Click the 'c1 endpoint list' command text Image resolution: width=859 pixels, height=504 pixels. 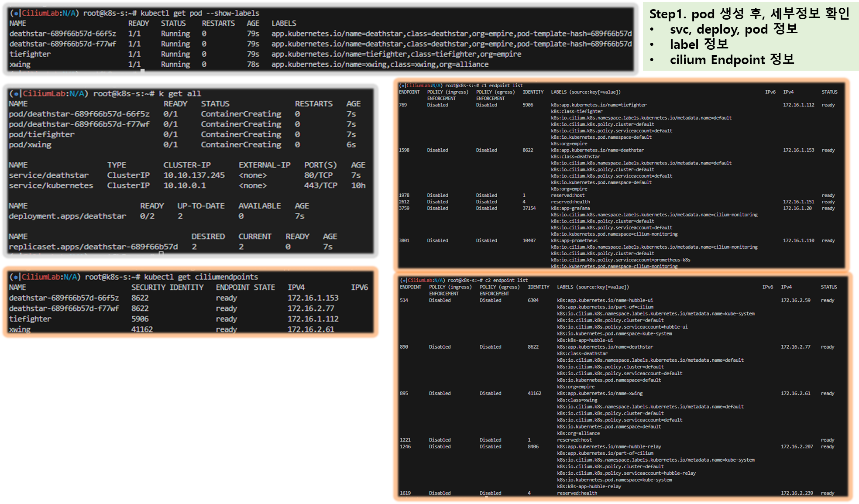coord(502,86)
